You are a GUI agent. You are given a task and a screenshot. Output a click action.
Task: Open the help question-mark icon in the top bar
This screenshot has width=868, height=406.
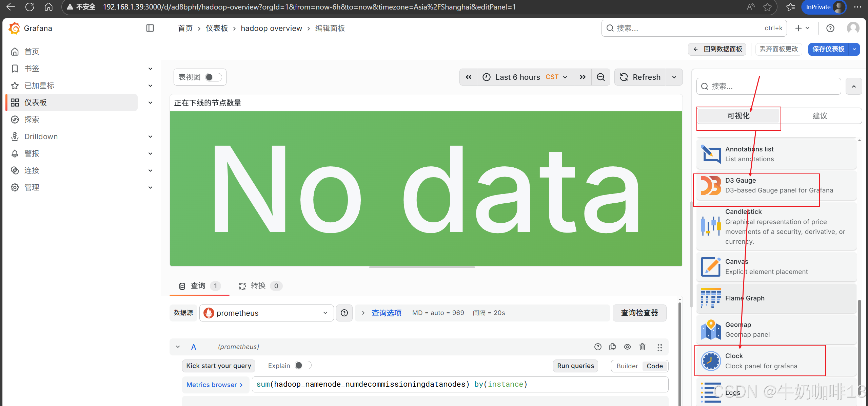[x=830, y=28]
